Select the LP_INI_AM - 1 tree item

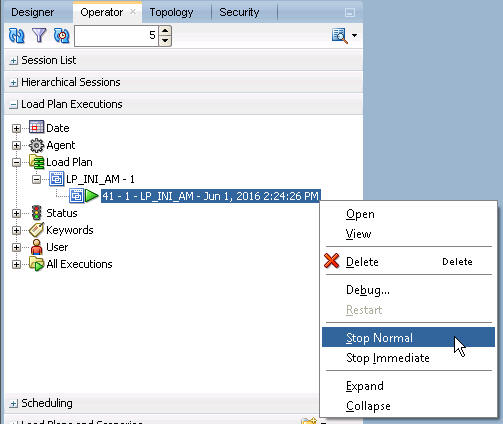pos(100,179)
